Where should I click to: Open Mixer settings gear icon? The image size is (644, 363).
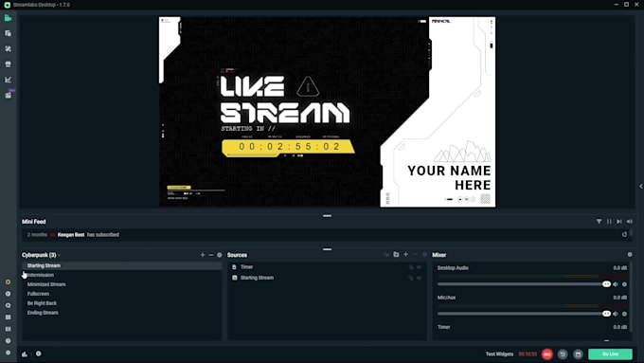[x=630, y=254]
